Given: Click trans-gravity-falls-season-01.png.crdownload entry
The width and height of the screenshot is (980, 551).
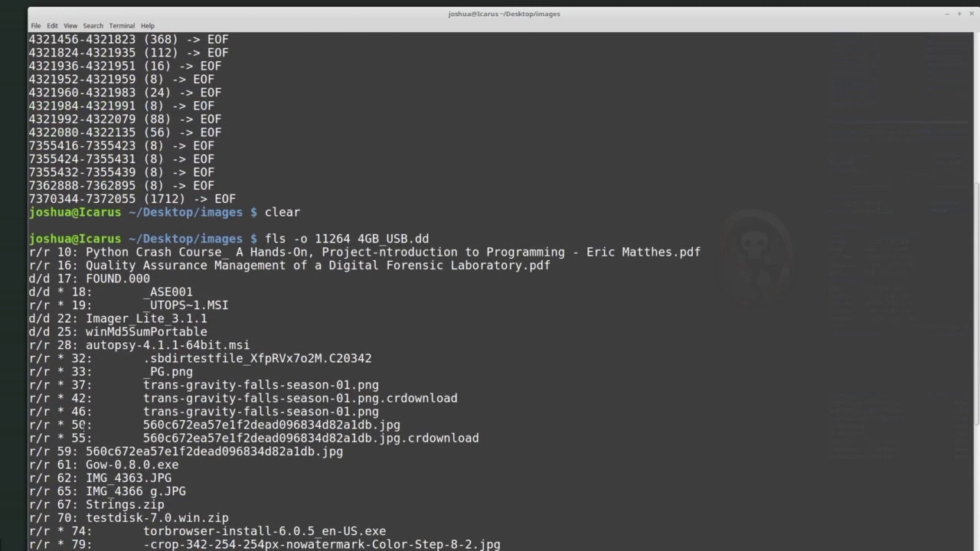Looking at the screenshot, I should 243,398.
